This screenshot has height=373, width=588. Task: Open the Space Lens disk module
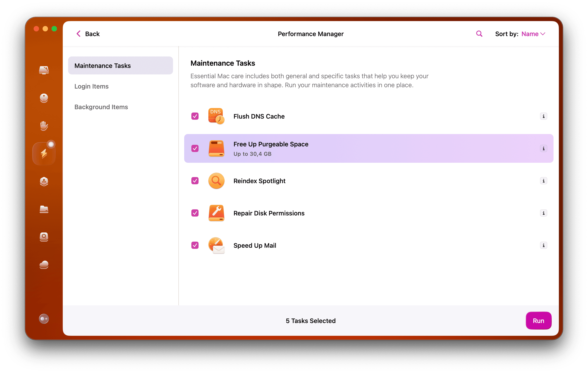[44, 237]
